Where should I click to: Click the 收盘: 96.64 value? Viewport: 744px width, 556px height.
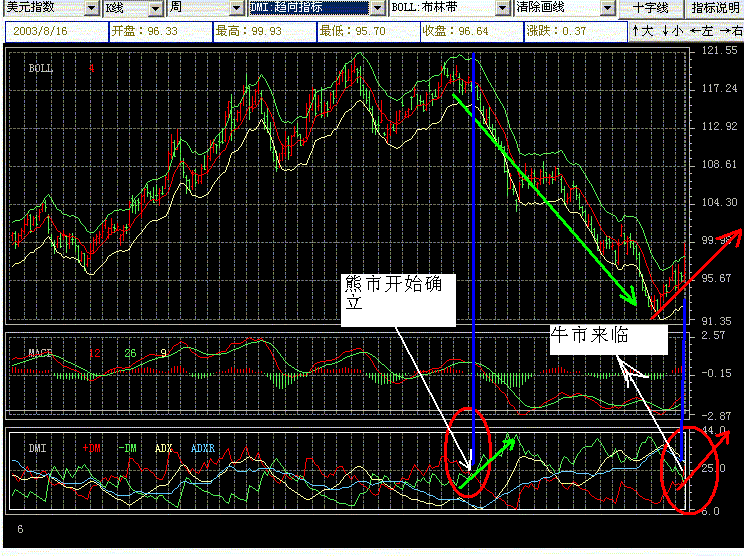pos(472,32)
